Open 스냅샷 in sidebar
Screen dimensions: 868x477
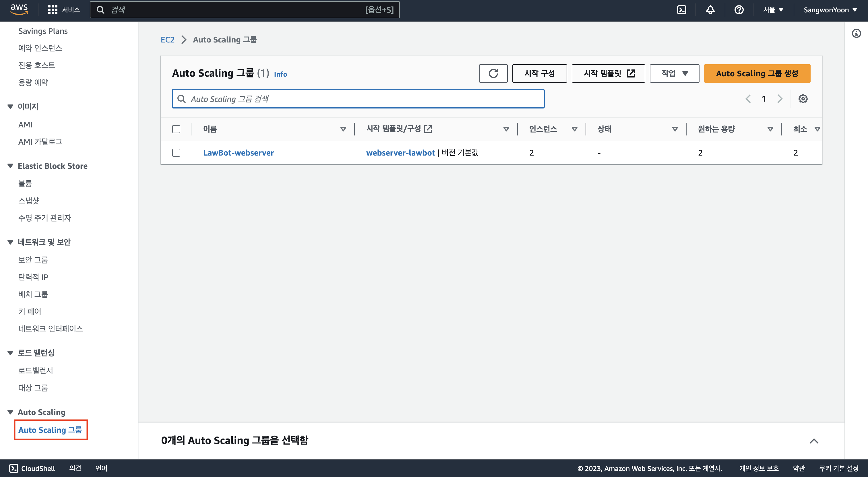29,201
